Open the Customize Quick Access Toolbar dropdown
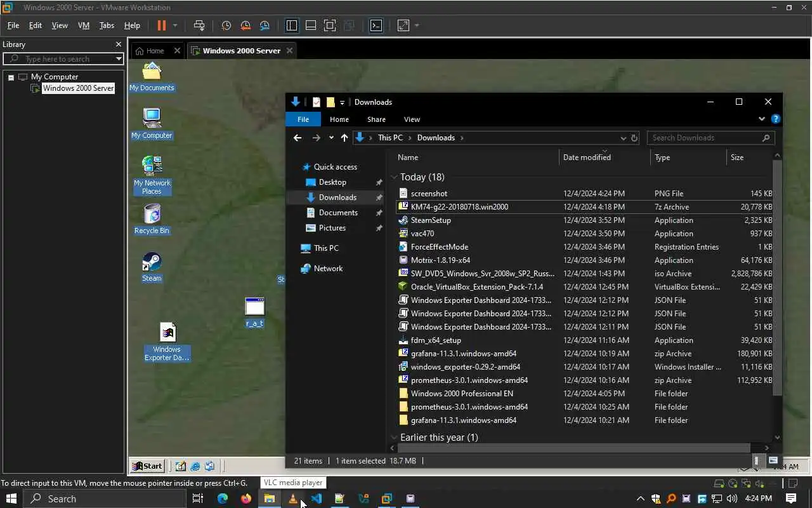This screenshot has width=812, height=508. (342, 102)
